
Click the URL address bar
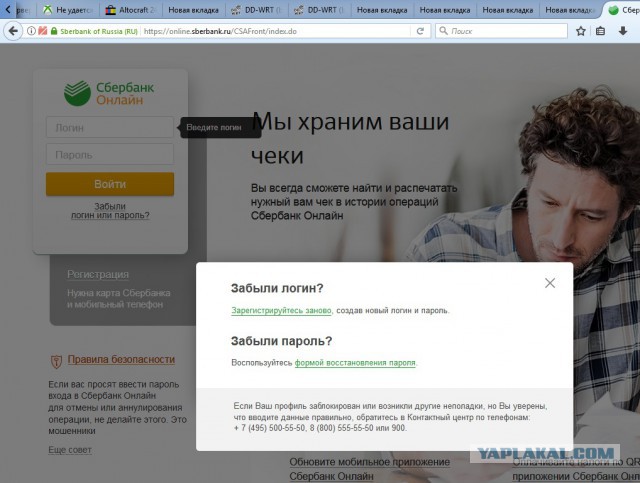click(276, 31)
